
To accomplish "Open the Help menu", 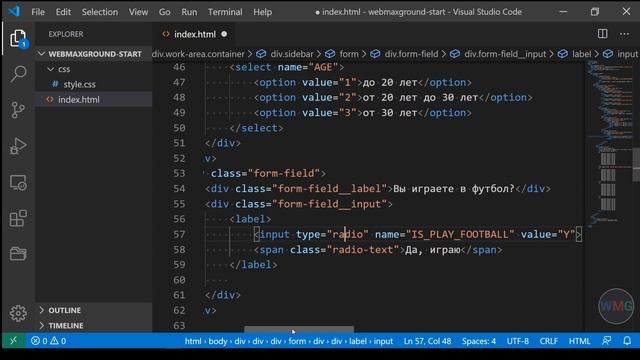I will (262, 12).
